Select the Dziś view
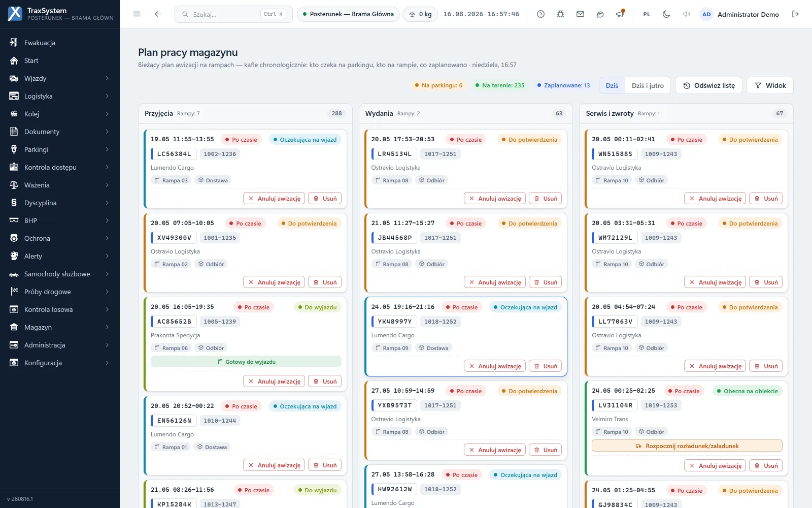 (612, 85)
